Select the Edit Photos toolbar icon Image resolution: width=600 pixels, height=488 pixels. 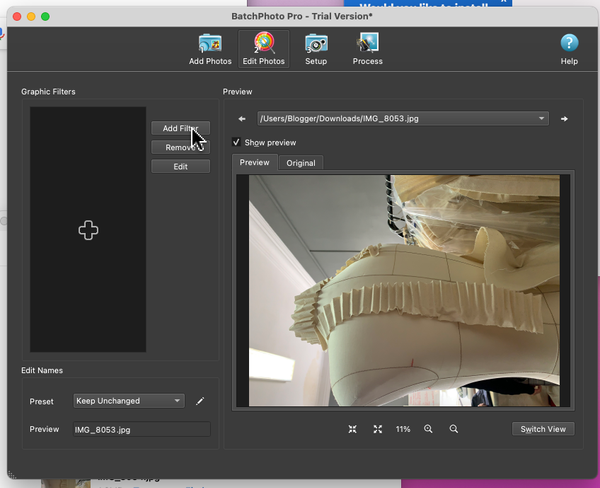[264, 49]
